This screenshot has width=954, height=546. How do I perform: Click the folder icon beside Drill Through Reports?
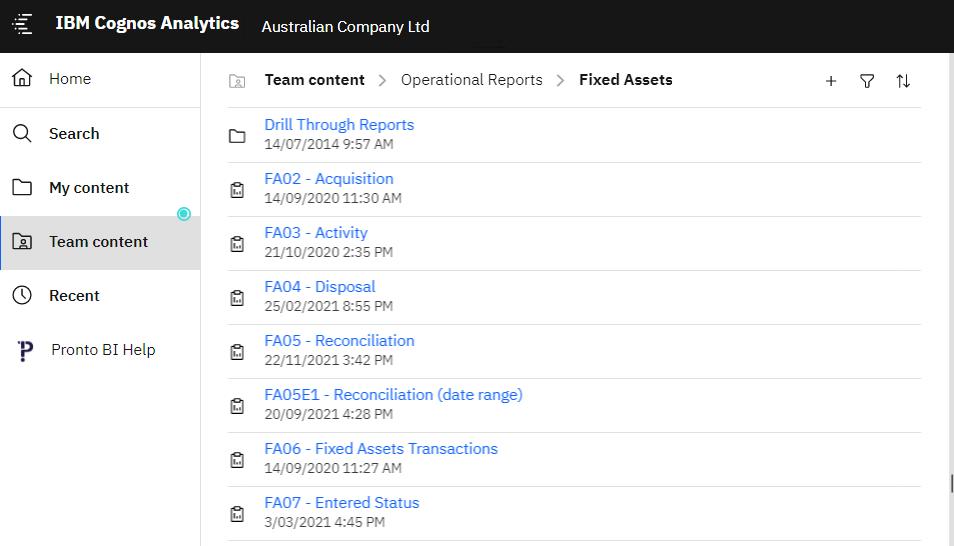tap(237, 135)
